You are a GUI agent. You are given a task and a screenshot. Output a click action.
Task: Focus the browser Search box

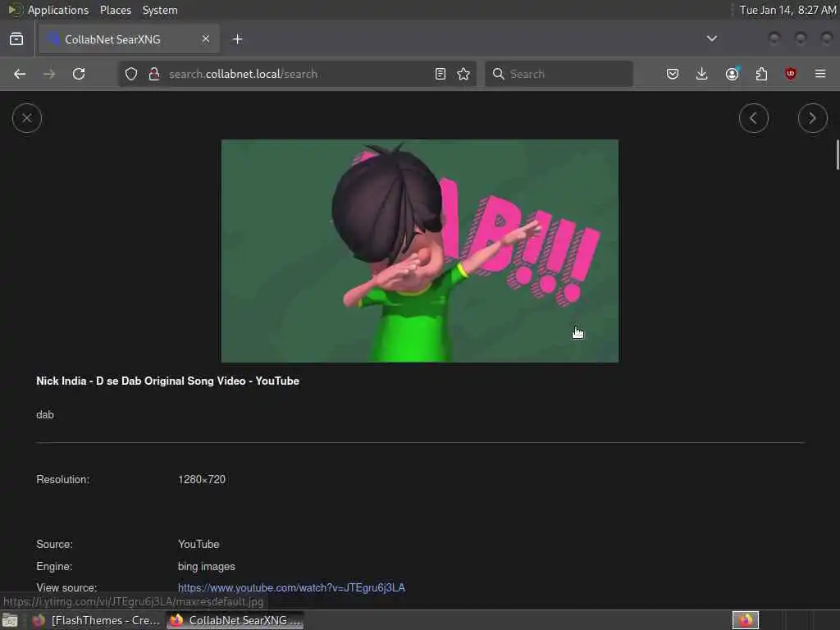tap(559, 74)
